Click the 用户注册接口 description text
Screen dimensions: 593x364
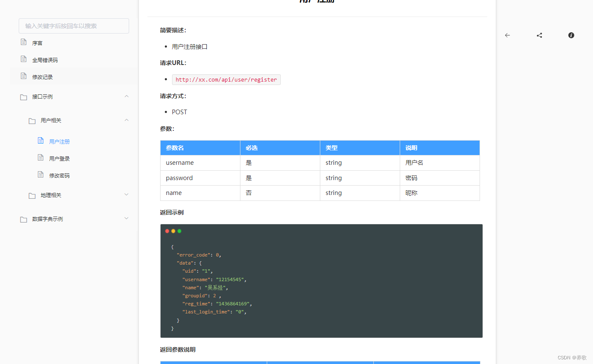189,47
